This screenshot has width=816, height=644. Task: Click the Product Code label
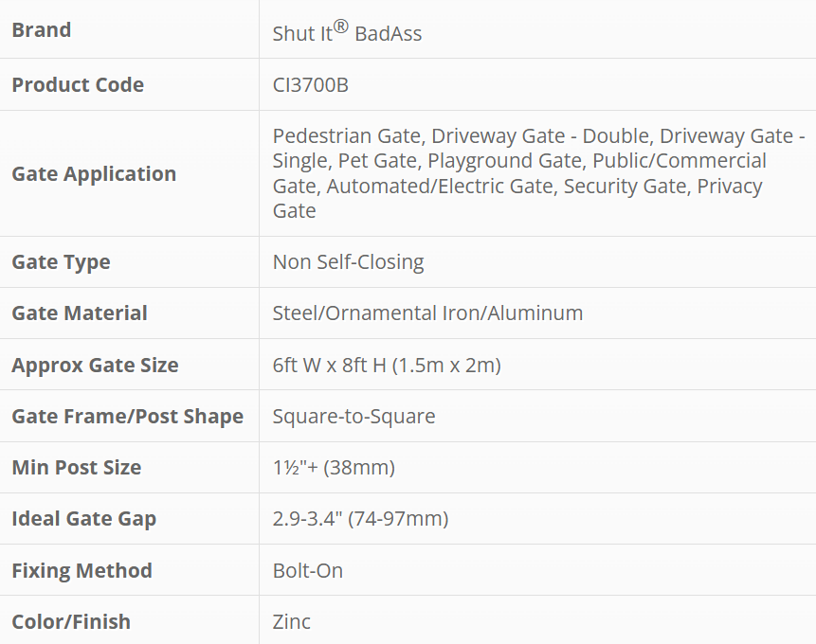78,85
